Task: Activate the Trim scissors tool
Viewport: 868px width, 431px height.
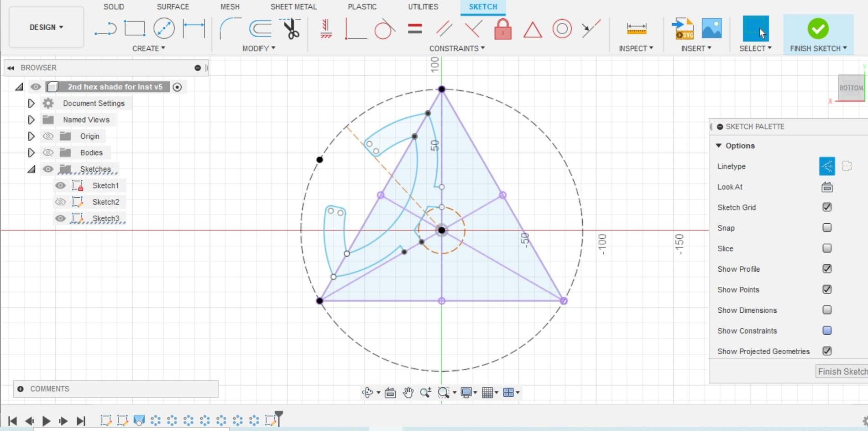Action: (x=291, y=28)
